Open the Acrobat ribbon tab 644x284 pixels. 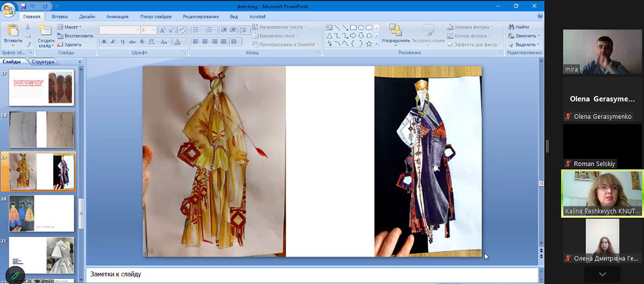258,17
